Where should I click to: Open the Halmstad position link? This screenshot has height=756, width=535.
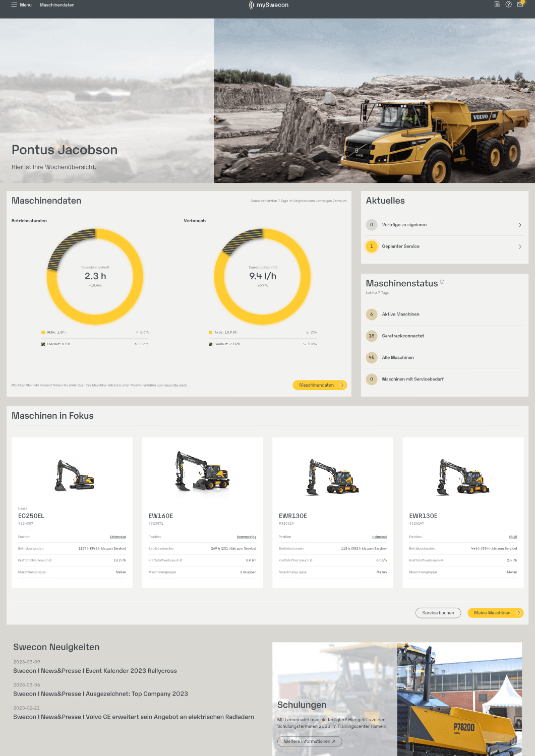[x=380, y=537]
